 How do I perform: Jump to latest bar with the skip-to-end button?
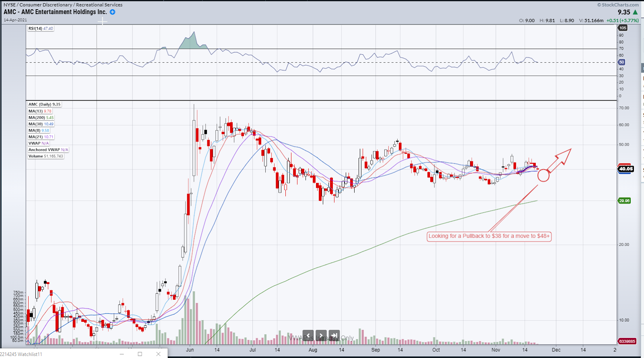334,335
